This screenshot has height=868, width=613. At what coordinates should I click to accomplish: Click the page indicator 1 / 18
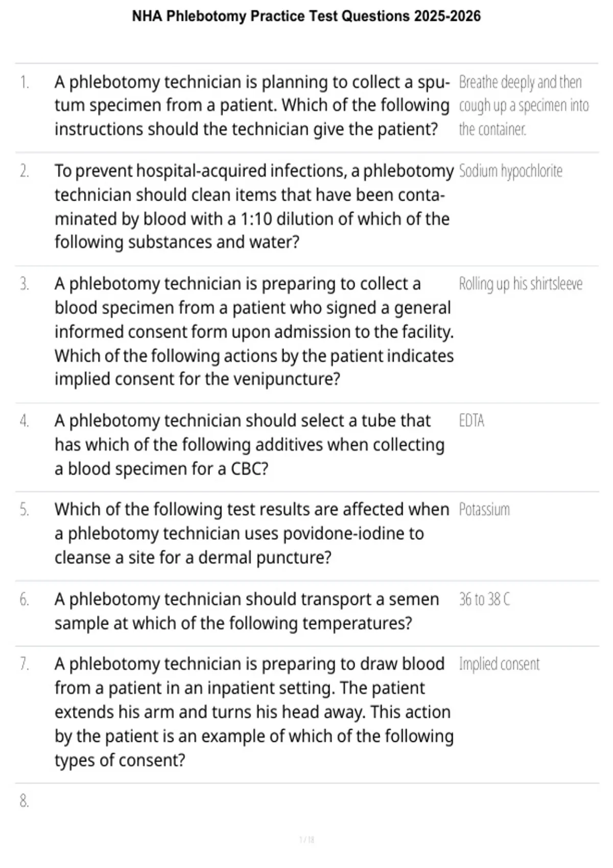306,839
